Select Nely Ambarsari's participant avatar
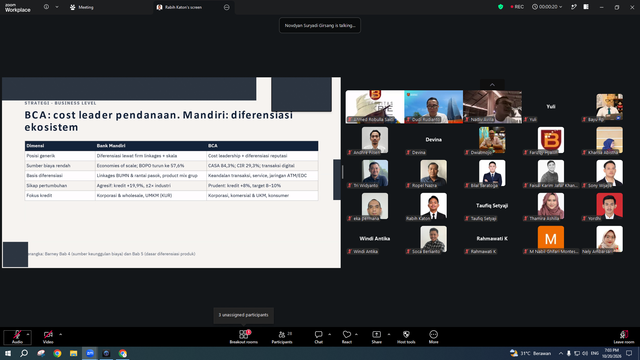 [609, 239]
